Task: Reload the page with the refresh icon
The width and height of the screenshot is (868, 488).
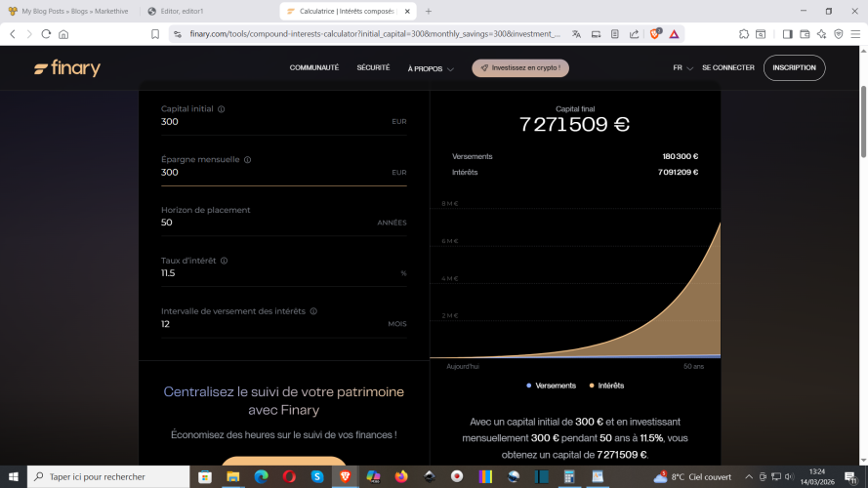Action: click(46, 33)
